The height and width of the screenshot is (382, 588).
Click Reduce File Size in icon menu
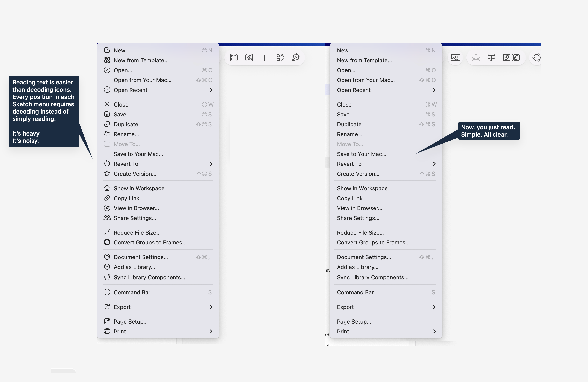pos(137,233)
